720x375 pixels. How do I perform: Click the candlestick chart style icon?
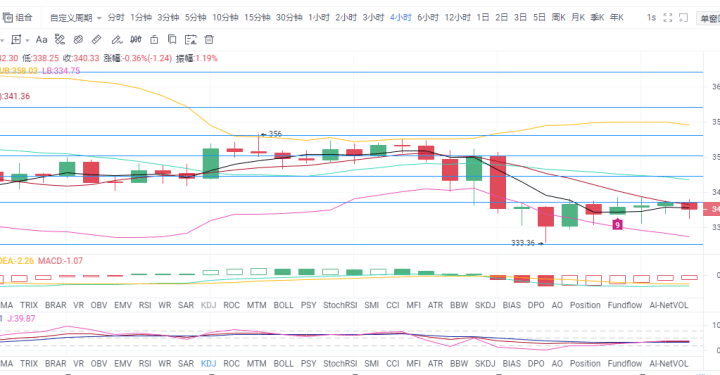point(135,39)
